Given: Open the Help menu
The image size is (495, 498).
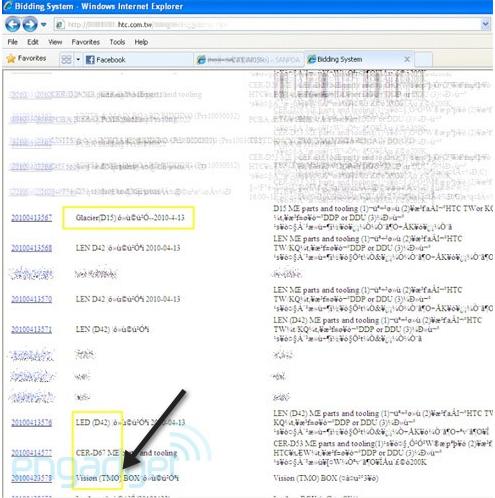Looking at the screenshot, I should (x=141, y=42).
